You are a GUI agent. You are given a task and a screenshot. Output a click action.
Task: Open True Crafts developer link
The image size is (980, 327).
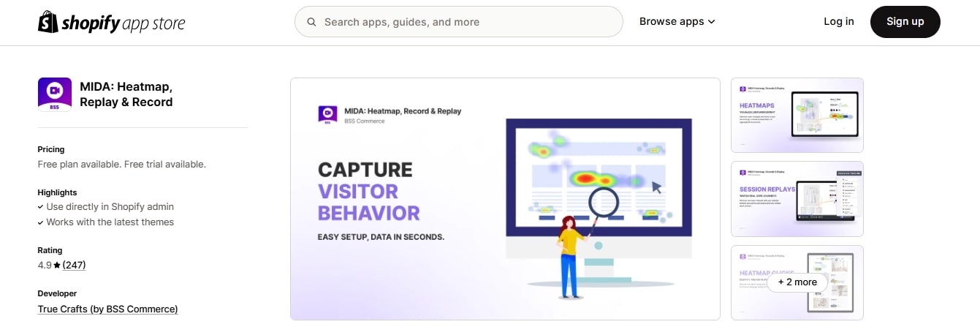click(108, 309)
